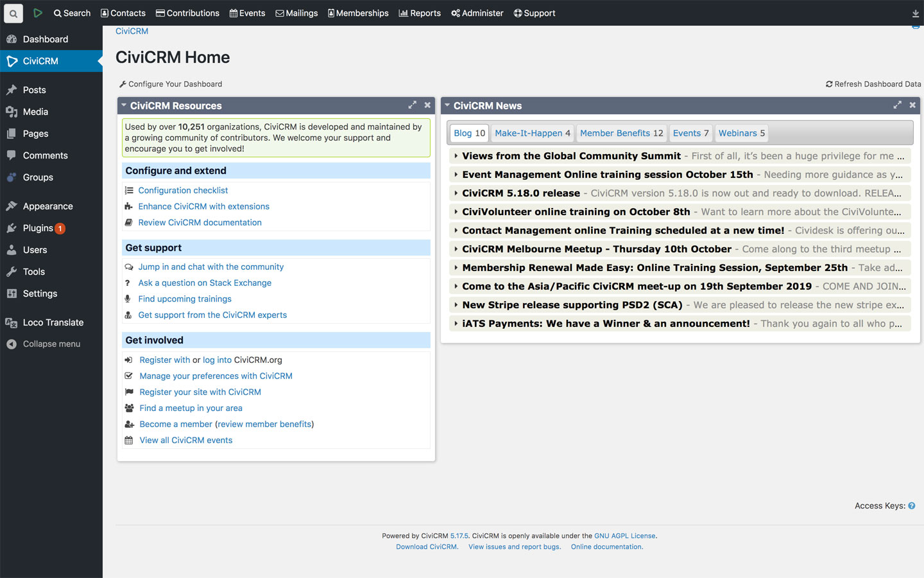The image size is (924, 578).
Task: Open the Memberships menu
Action: point(358,13)
